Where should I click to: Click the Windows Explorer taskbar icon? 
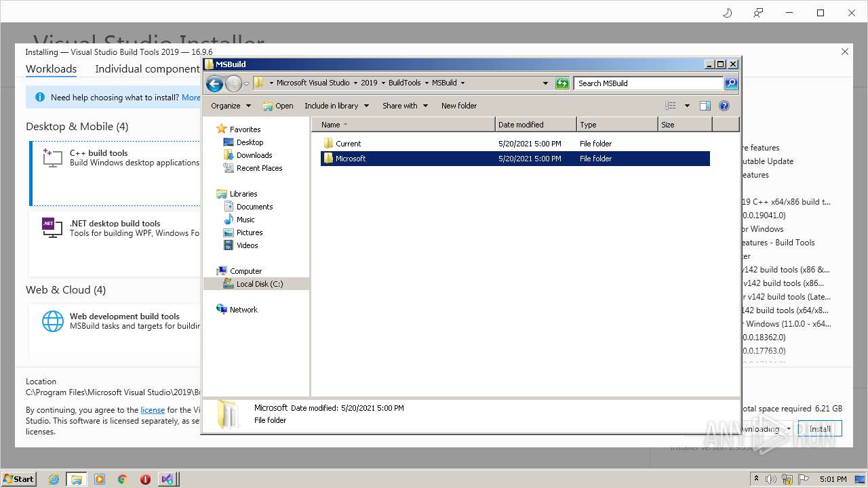click(77, 479)
